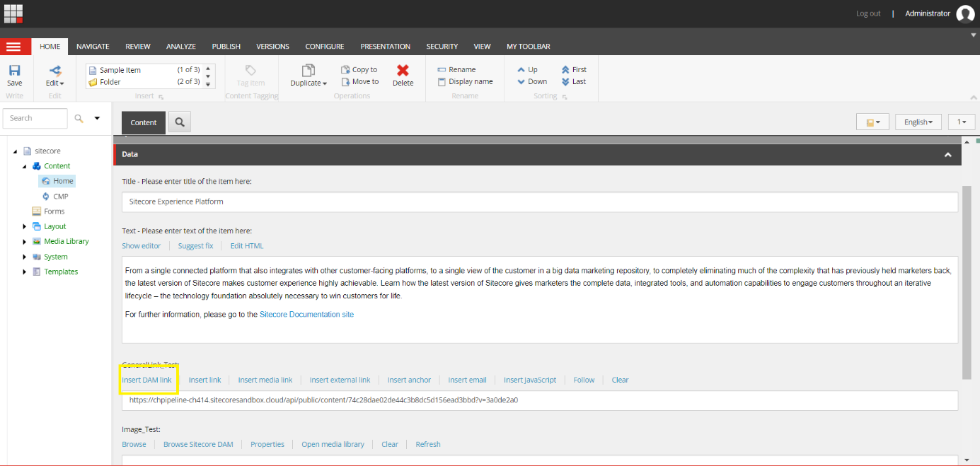Click Show editor link
The width and height of the screenshot is (980, 466).
(141, 246)
